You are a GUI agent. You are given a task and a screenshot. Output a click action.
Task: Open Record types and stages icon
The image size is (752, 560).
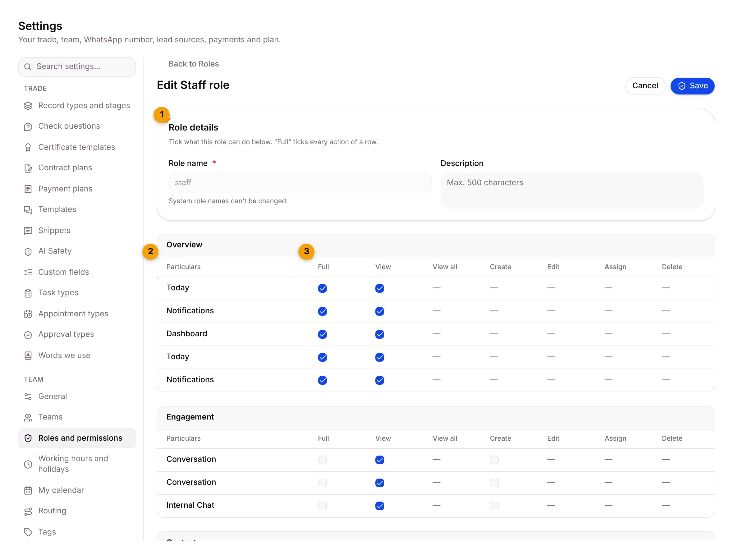coord(28,106)
